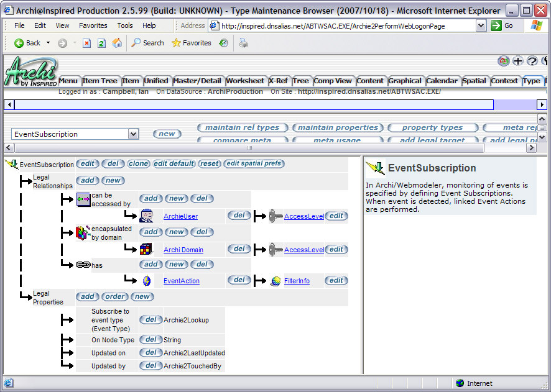The height and width of the screenshot is (392, 551).
Task: Click the EventAction lightning bolt icon
Action: pyautogui.click(x=147, y=281)
